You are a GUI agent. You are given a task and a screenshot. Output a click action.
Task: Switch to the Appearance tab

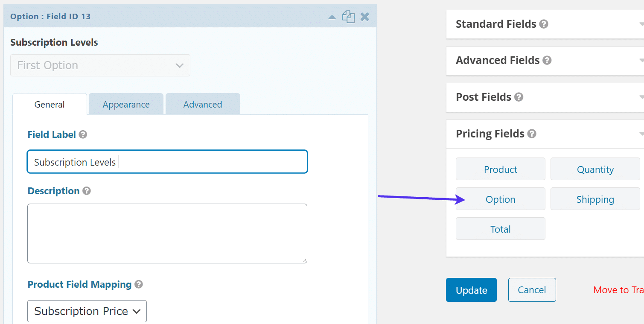tap(126, 104)
